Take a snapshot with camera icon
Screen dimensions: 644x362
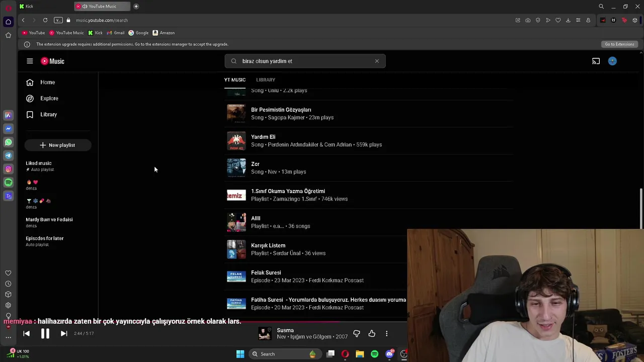[528, 20]
